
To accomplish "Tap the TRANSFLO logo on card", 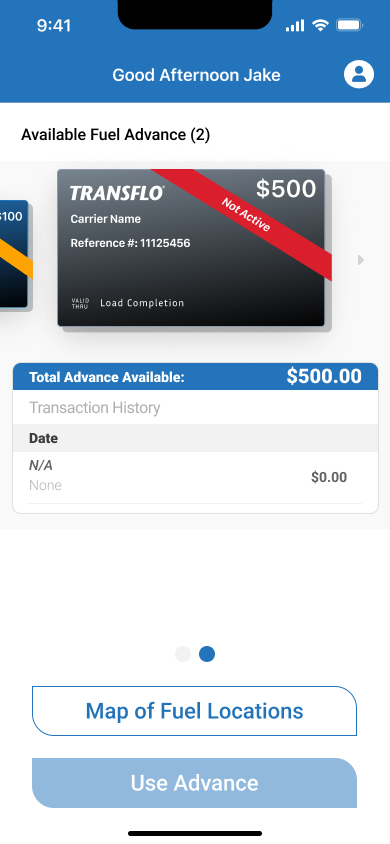I will 117,193.
